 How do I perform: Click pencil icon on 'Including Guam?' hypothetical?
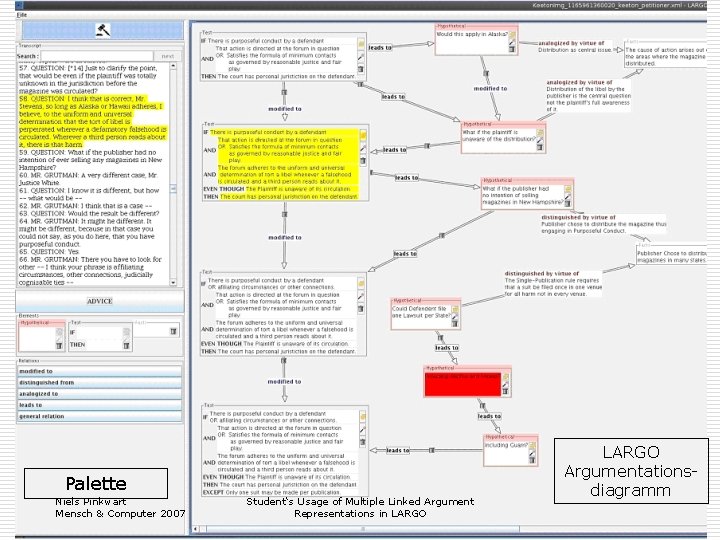(532, 453)
